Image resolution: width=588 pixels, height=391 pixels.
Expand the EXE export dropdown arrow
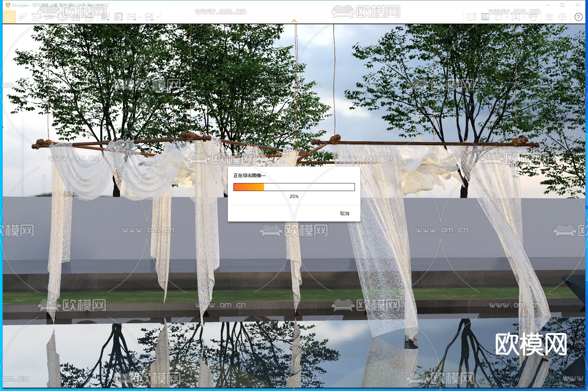158,17
